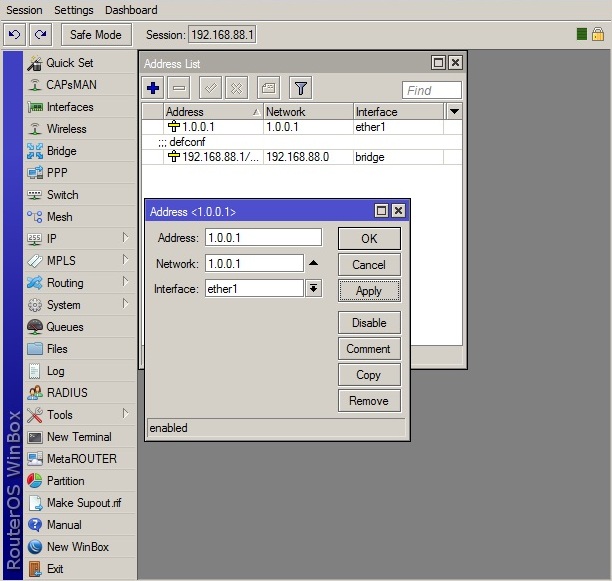Click the disable cross toolbar icon
612x581 pixels.
237,88
